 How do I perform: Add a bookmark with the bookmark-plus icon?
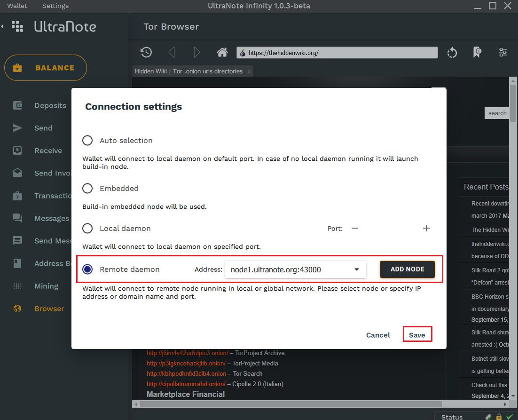point(477,52)
